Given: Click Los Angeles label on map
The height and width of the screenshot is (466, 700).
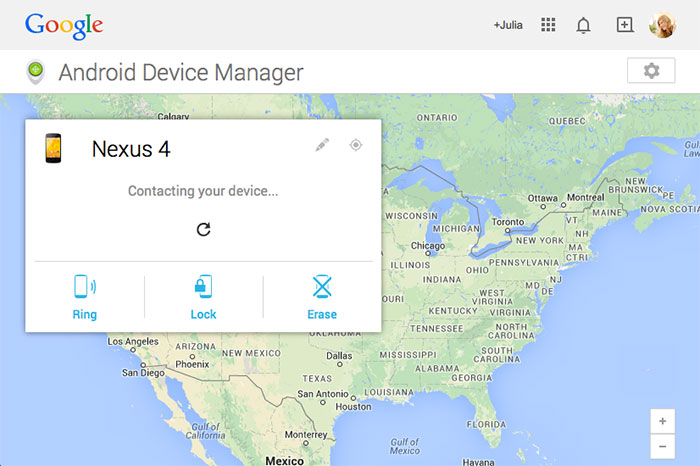Looking at the screenshot, I should (133, 341).
